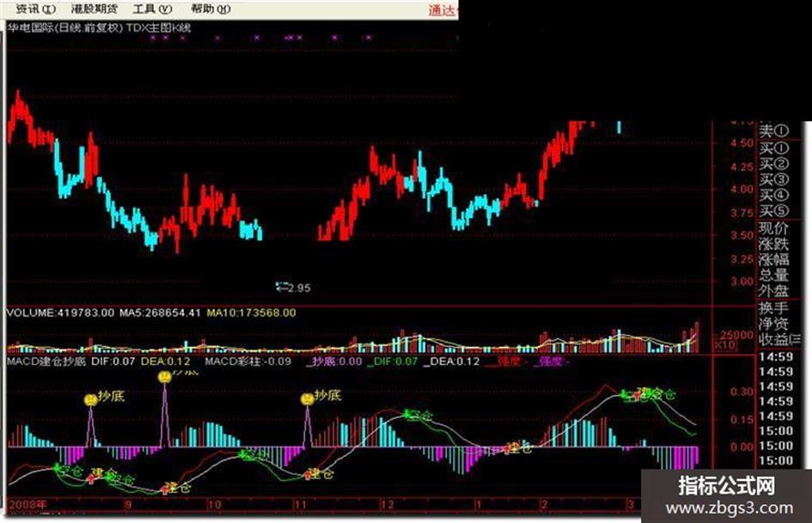Click the 12 month marker on date axis
812x523 pixels.
pos(388,504)
